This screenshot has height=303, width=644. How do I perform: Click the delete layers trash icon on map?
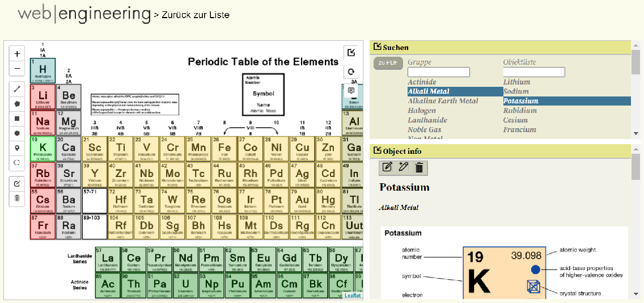pyautogui.click(x=17, y=198)
